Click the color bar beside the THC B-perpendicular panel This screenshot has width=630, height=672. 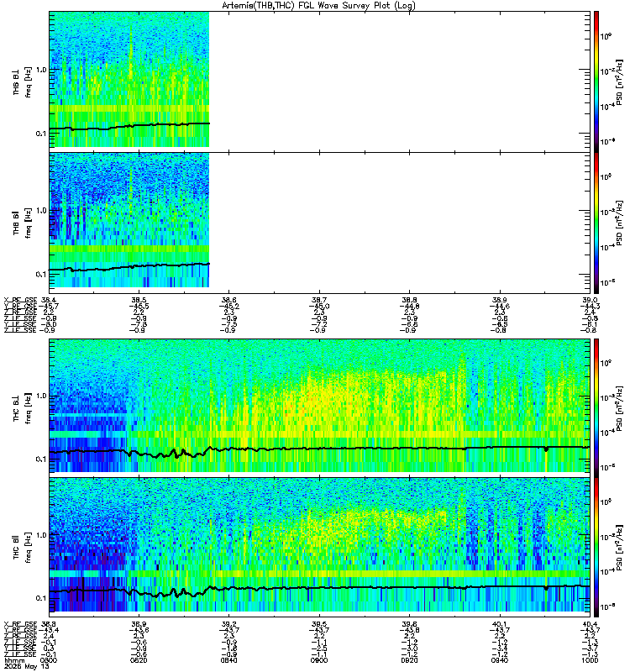point(596,407)
